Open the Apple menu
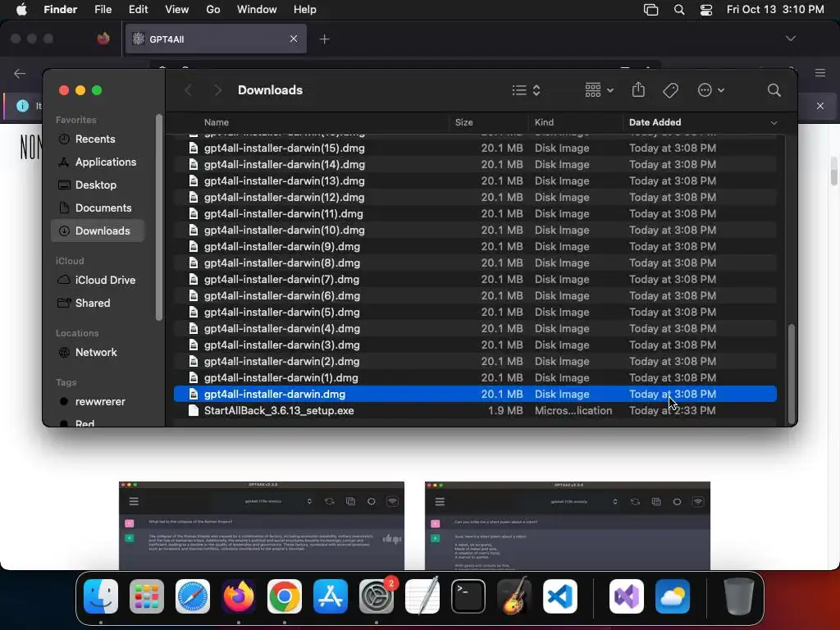The height and width of the screenshot is (630, 840). [21, 10]
